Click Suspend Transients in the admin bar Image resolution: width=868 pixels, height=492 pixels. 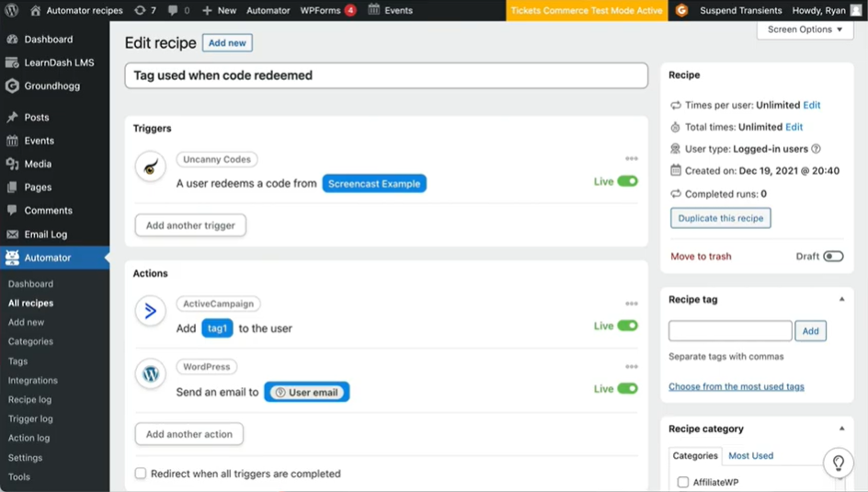pos(741,10)
